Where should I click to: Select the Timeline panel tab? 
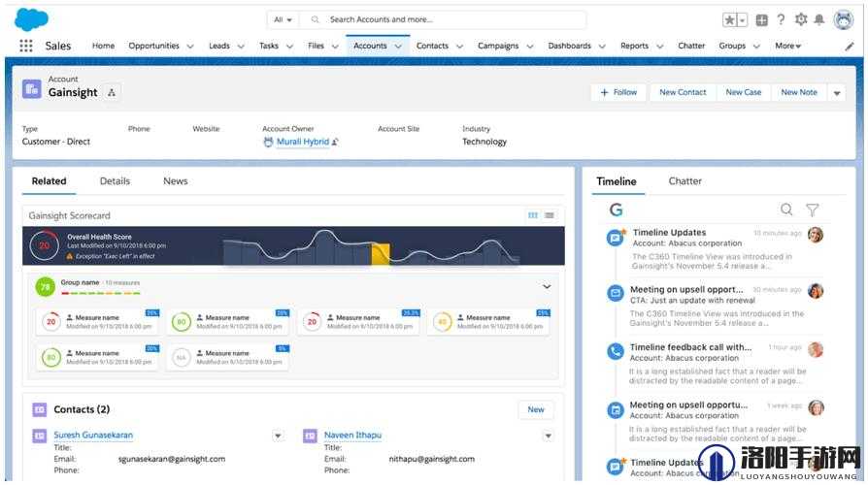[x=617, y=181]
